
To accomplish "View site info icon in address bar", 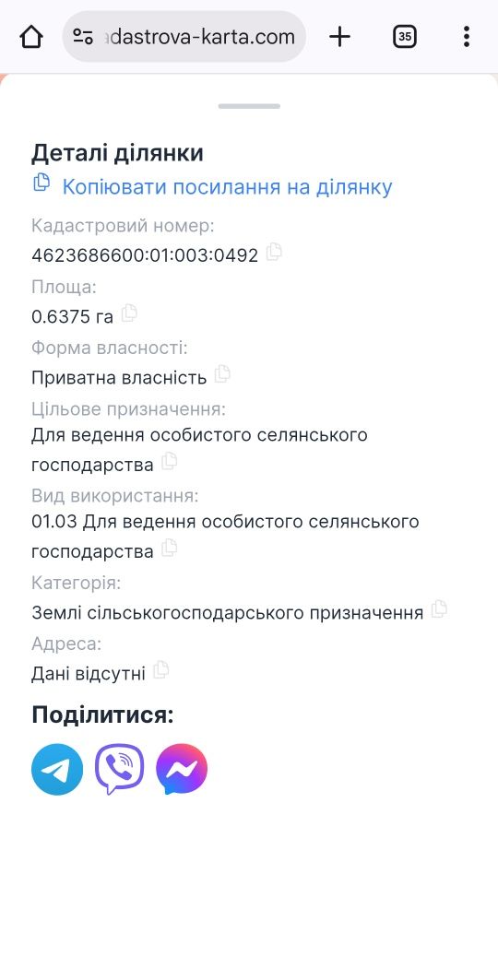I will point(83,37).
